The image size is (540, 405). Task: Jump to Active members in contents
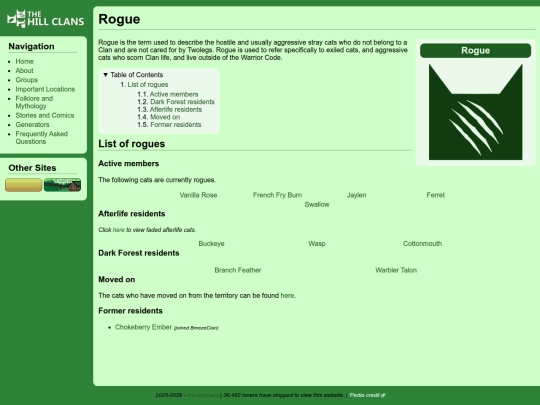(174, 94)
